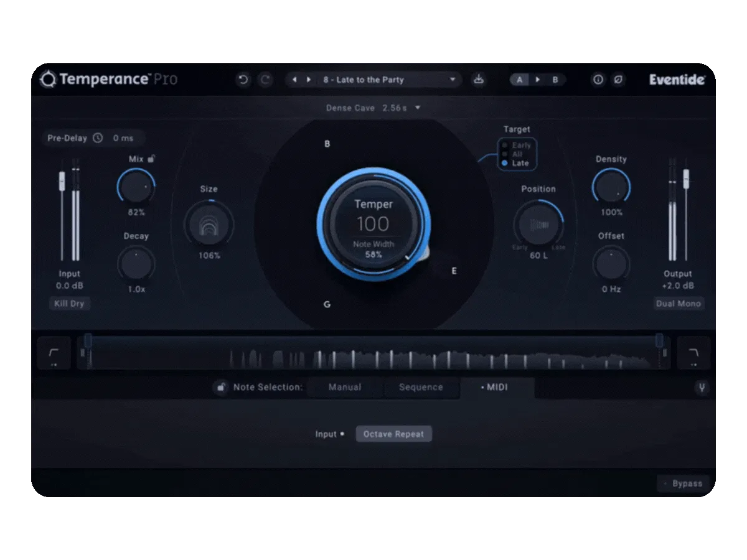Select compare slot B
747x560 pixels.
555,80
